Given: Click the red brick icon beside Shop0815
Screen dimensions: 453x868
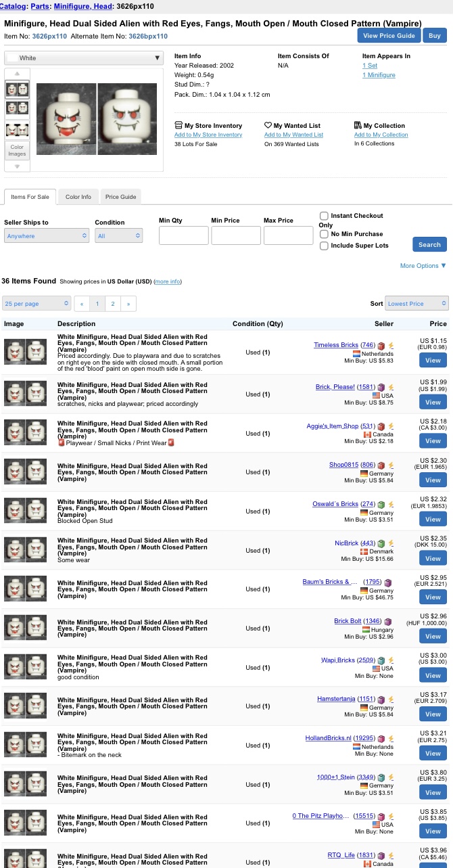Looking at the screenshot, I should point(381,465).
